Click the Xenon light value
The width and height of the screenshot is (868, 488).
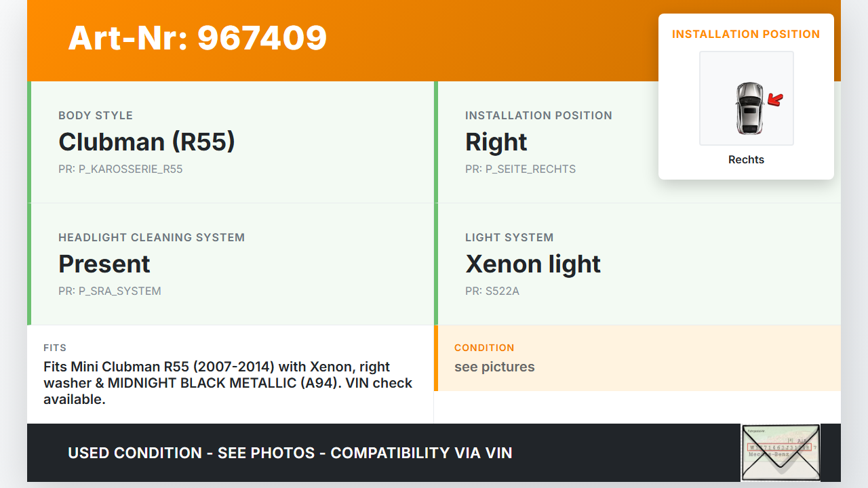point(533,264)
